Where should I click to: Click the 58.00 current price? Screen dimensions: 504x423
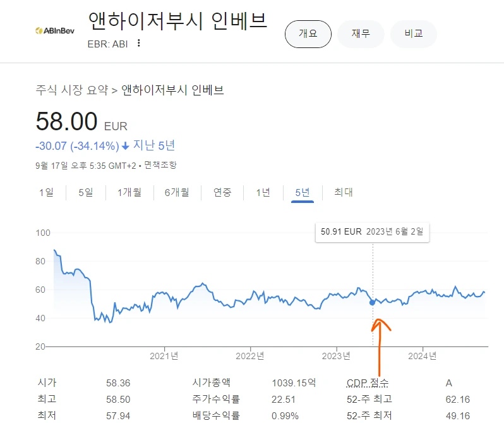point(66,121)
